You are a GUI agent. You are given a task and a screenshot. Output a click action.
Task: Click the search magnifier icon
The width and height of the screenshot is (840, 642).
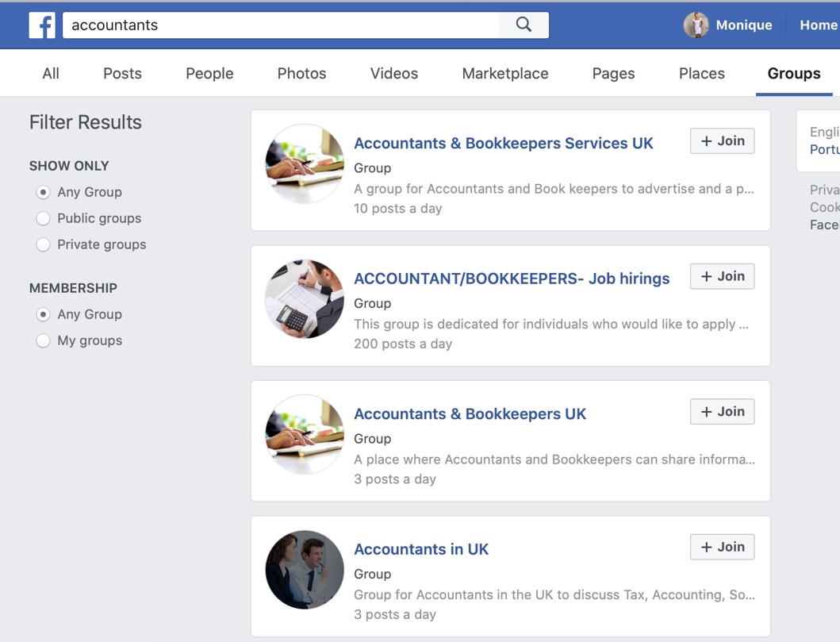[524, 25]
